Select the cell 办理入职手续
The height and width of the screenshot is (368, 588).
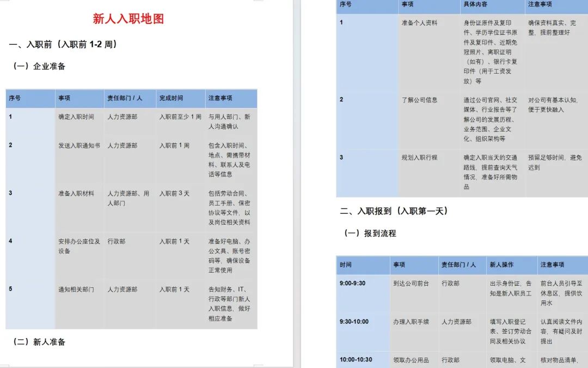tap(411, 322)
